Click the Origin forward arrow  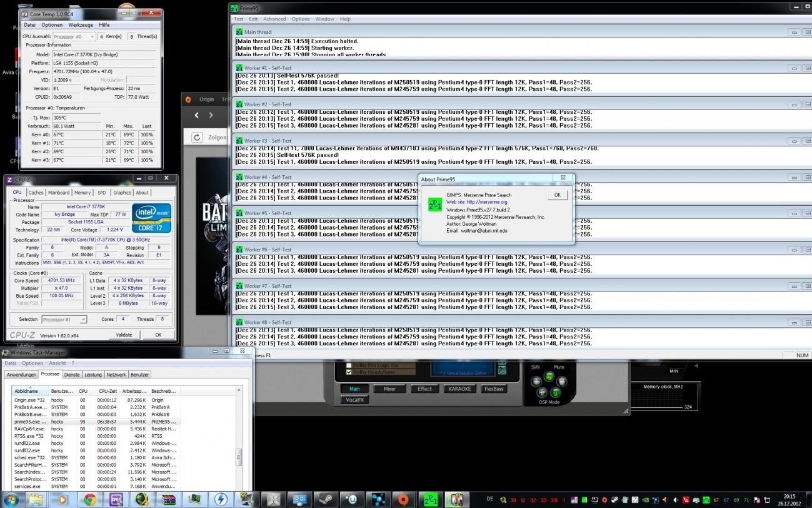211,115
